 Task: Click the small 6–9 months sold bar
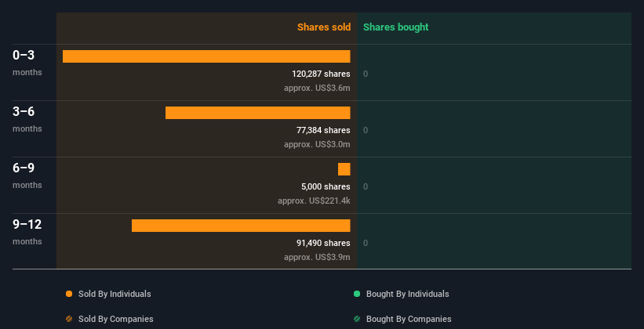tap(344, 169)
